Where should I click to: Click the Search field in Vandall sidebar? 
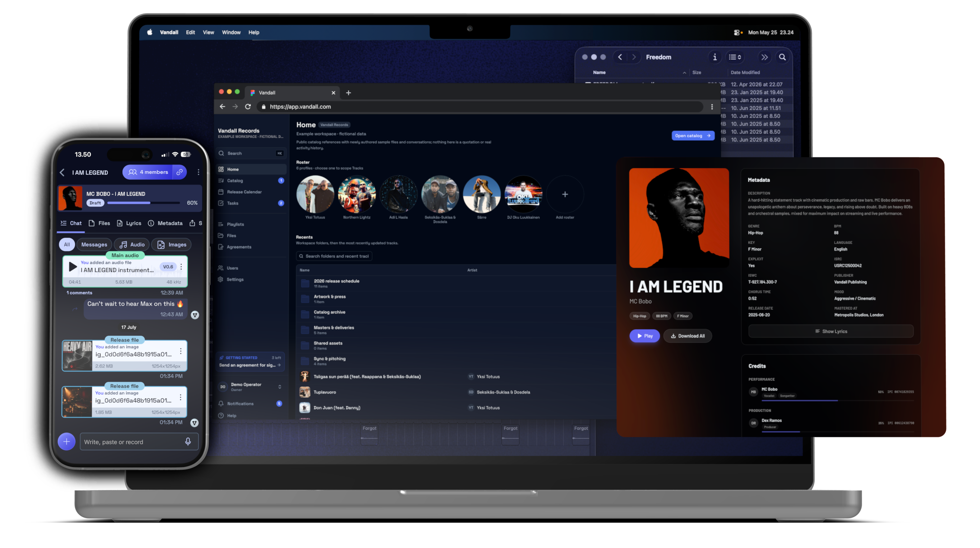click(251, 153)
